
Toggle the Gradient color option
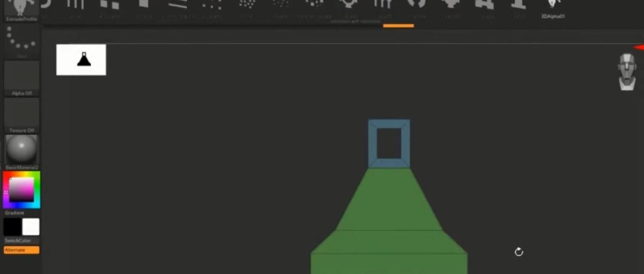[14, 213]
